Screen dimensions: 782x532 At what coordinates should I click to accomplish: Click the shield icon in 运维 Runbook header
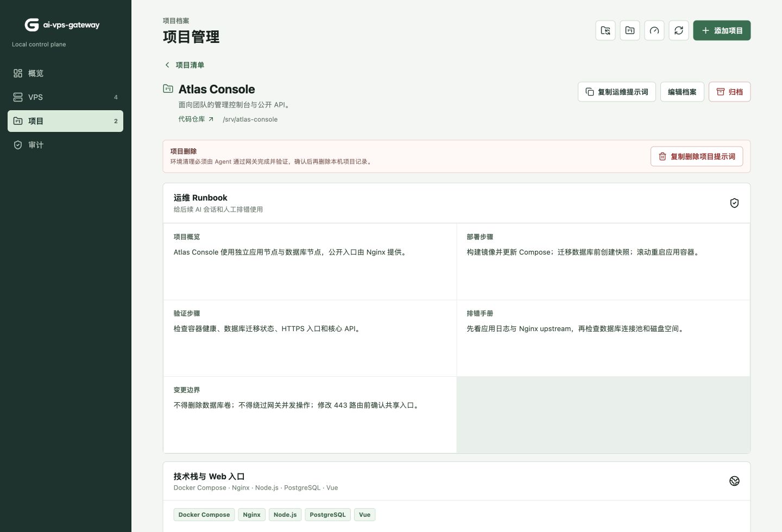pos(734,203)
